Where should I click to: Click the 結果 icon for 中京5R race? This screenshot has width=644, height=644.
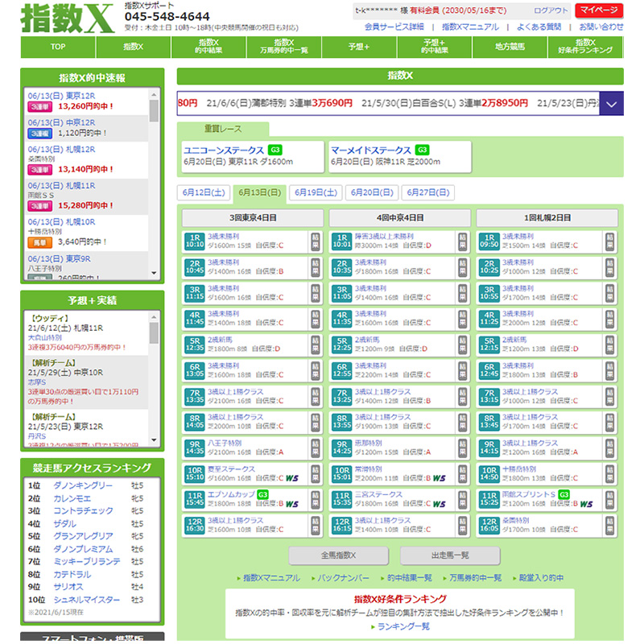463,345
